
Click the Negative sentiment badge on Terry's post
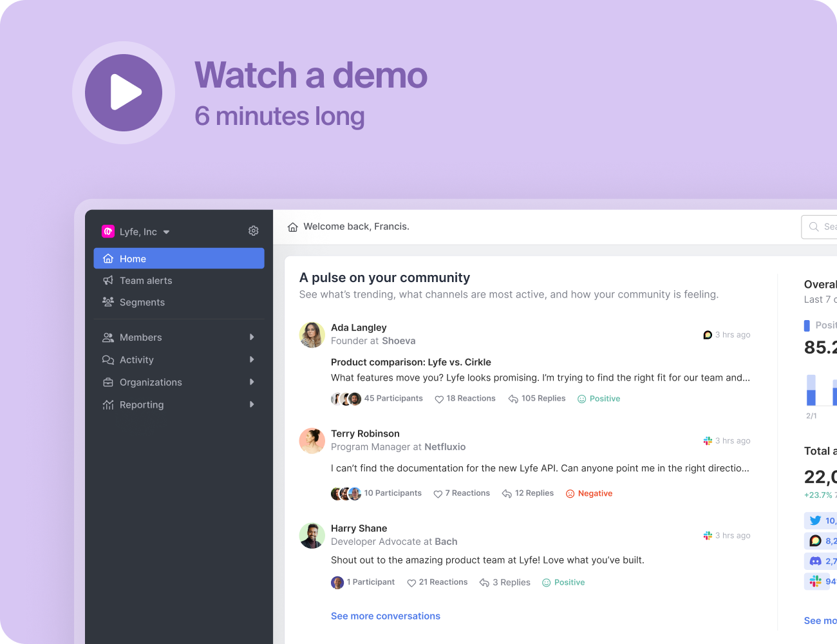tap(588, 493)
